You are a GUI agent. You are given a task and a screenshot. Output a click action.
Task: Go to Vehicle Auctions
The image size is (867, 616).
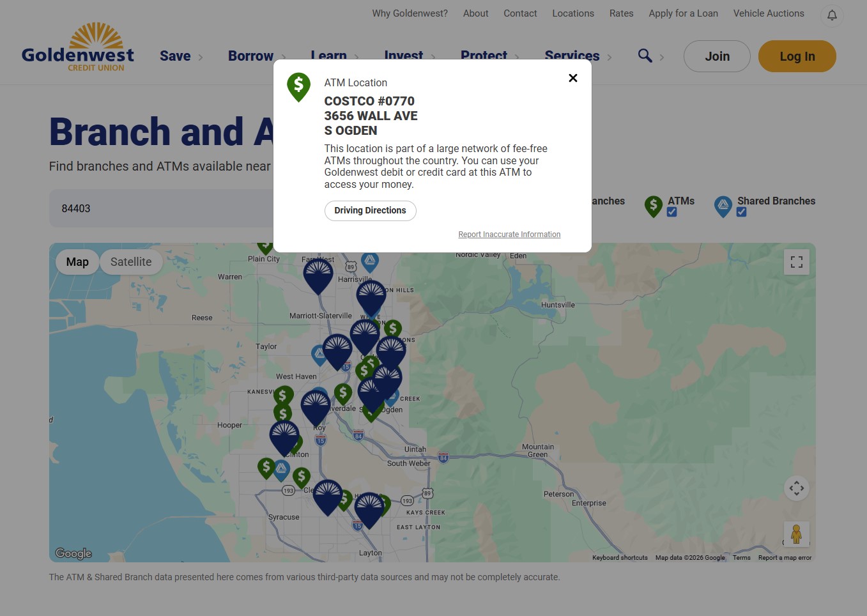tap(769, 13)
